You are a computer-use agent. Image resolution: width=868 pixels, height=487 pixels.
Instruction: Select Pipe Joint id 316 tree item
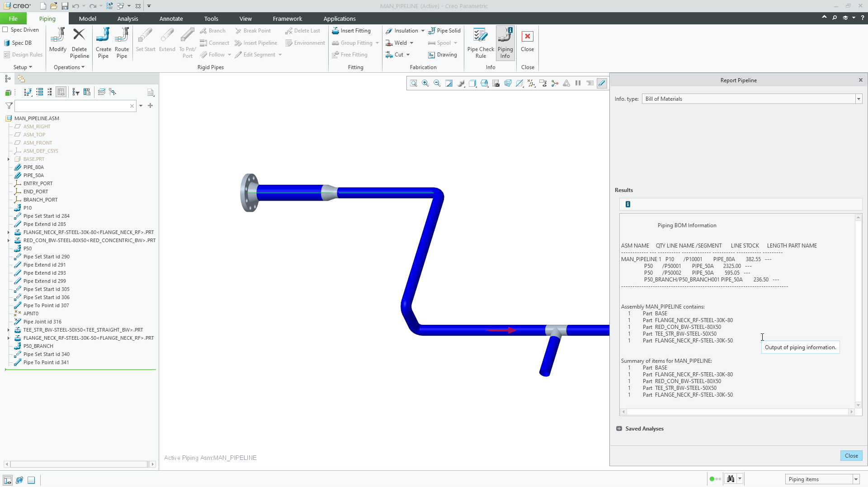tap(42, 322)
